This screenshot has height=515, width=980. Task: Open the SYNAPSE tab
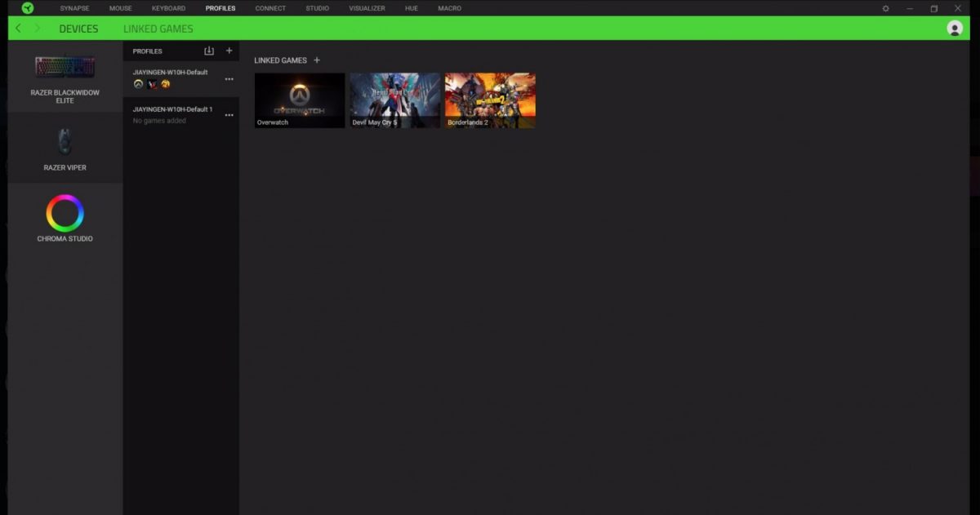[74, 8]
